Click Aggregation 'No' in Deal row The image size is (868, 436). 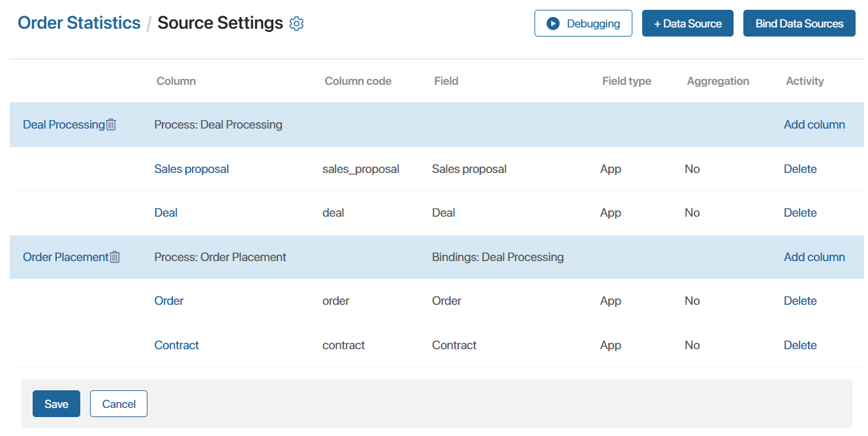coord(692,213)
